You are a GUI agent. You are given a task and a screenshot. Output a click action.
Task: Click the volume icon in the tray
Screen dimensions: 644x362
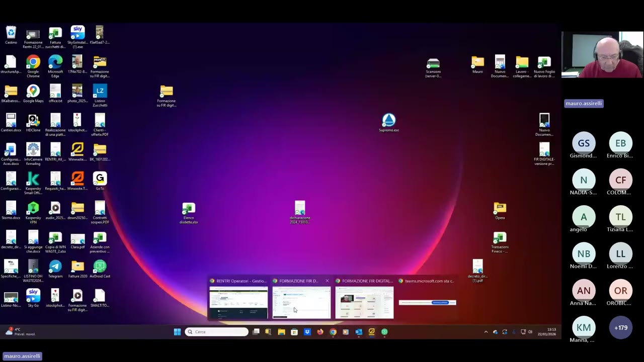point(530,332)
